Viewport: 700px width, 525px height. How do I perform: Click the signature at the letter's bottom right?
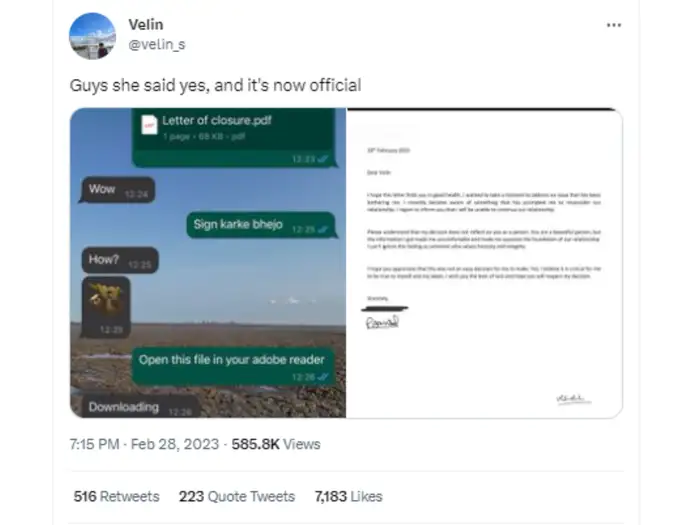[x=574, y=399]
